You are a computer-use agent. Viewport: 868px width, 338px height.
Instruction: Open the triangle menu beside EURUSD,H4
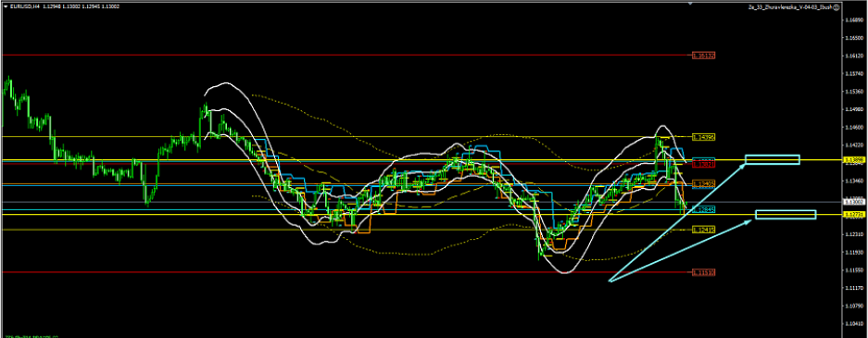click(x=5, y=6)
